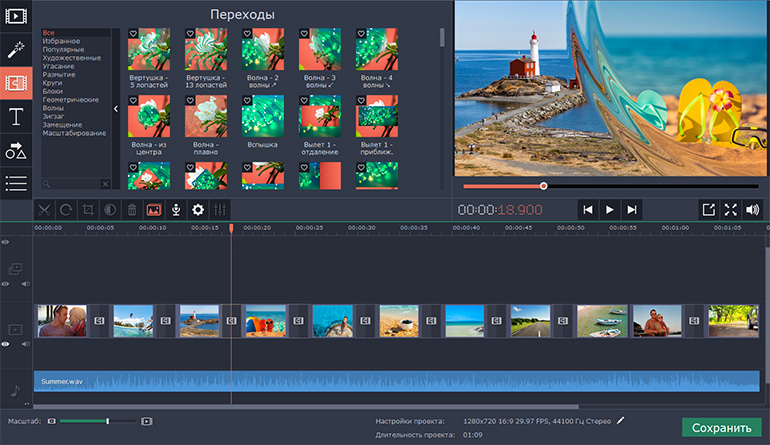
Task: Open the Titles tab with T icon
Action: click(x=15, y=117)
